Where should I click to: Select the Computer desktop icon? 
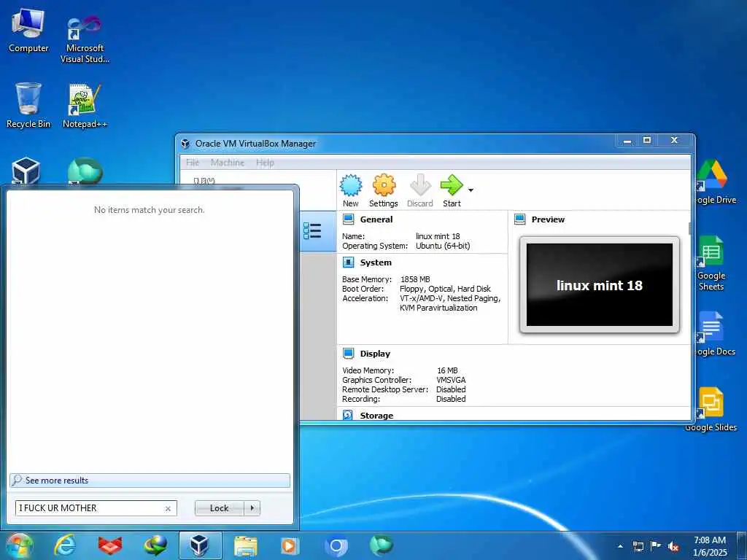(x=28, y=30)
